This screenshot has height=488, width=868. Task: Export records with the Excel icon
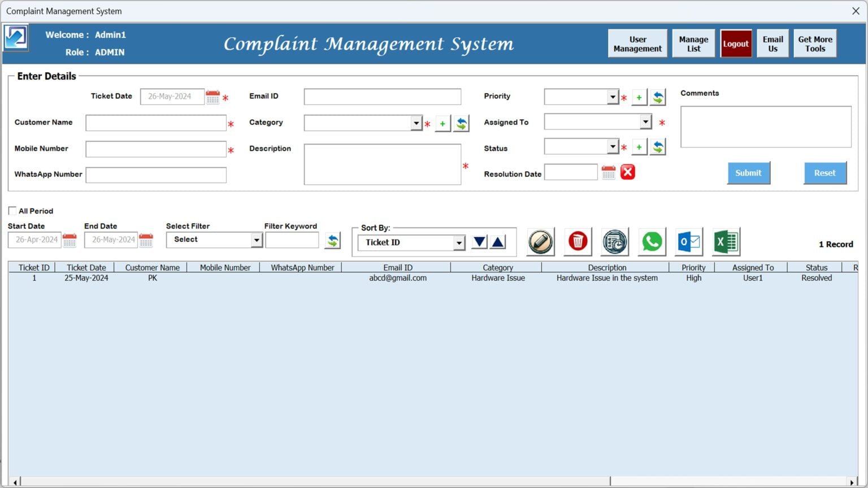(726, 241)
